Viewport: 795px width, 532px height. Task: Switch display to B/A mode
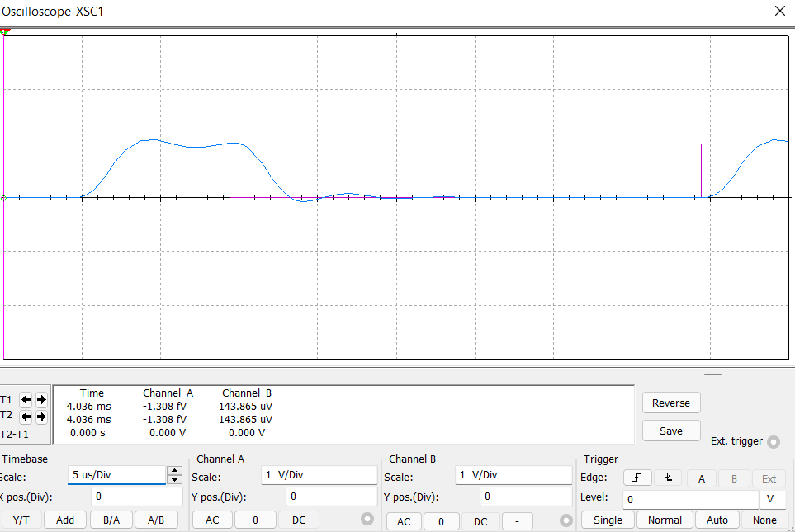(x=111, y=520)
